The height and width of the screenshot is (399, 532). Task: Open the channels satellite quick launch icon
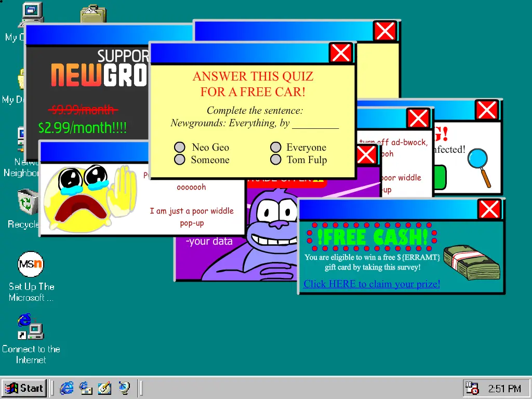124,388
